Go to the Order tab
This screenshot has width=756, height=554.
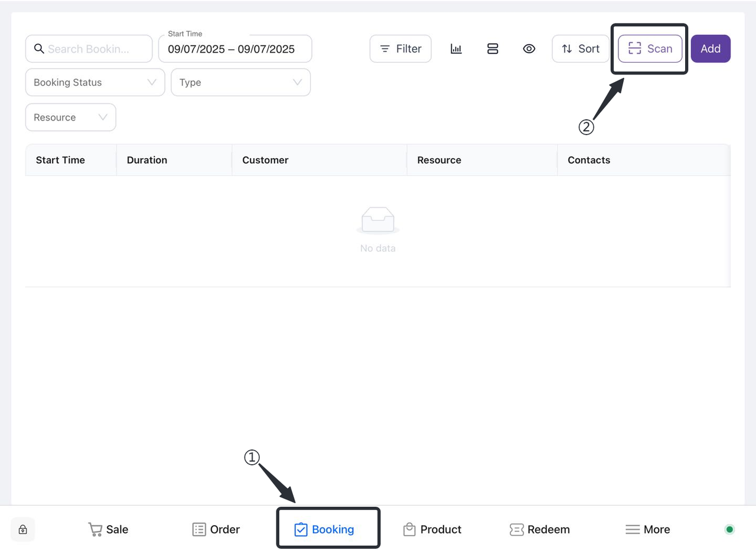216,530
